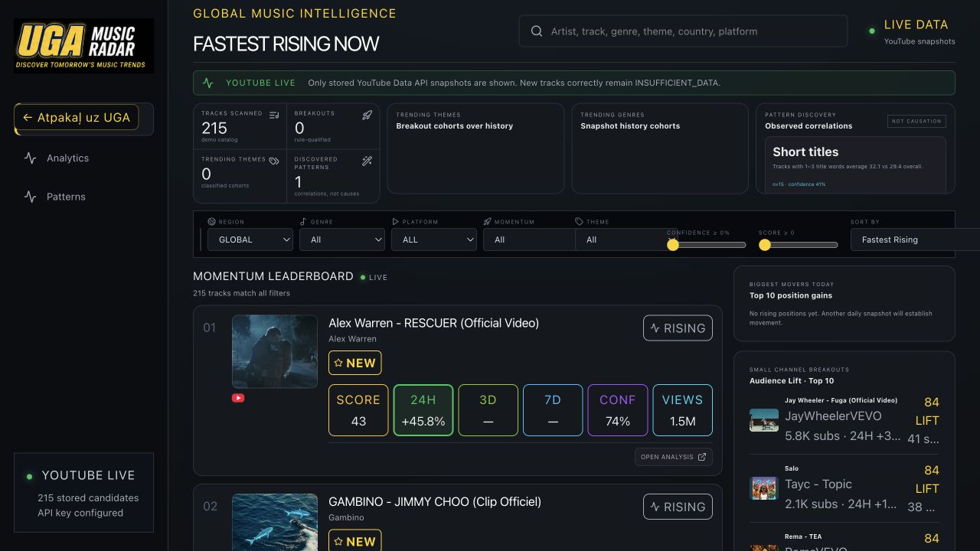Click the NEW badge on Alex Warren RESCUER
980x551 pixels.
[355, 363]
